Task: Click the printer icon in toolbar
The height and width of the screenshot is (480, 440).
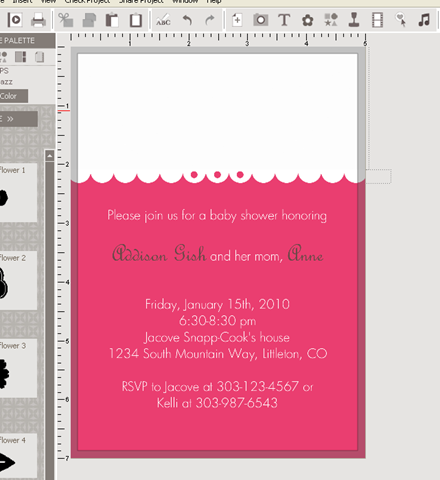Action: pos(38,20)
